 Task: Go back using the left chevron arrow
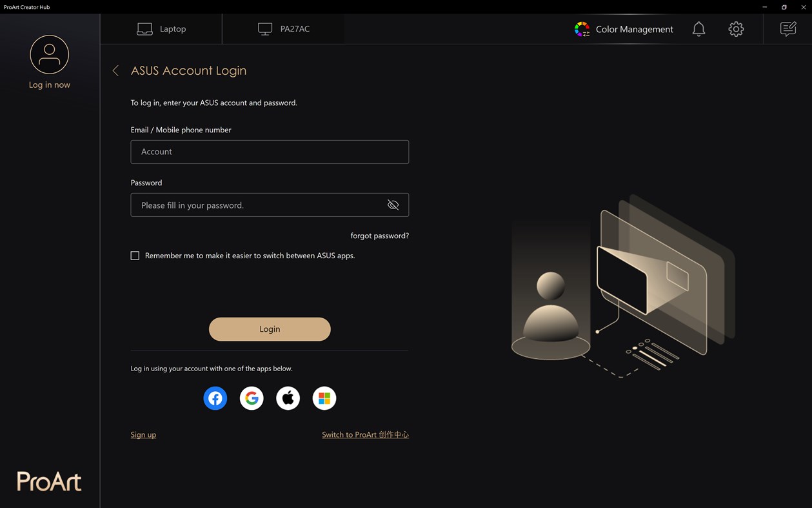tap(115, 71)
